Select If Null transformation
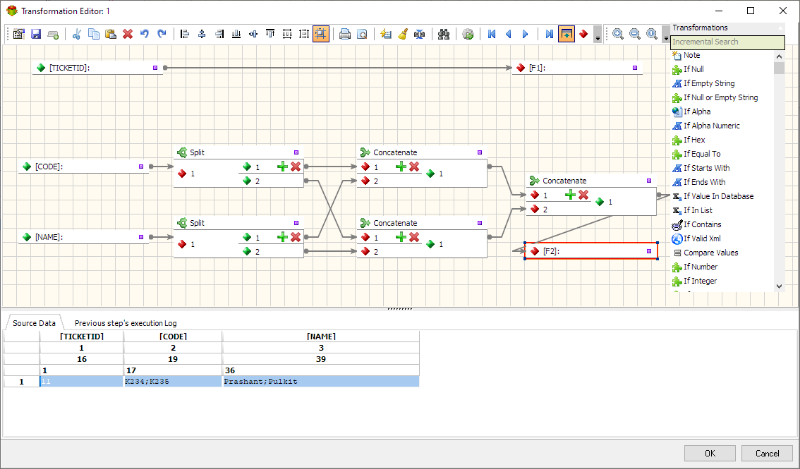The image size is (800, 469). pos(693,69)
